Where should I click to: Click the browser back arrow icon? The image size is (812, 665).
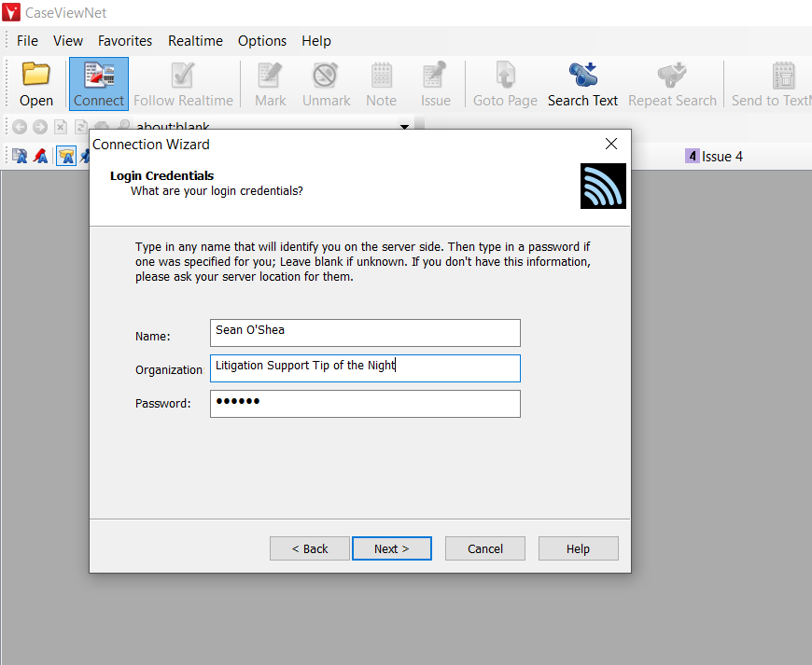click(x=20, y=127)
